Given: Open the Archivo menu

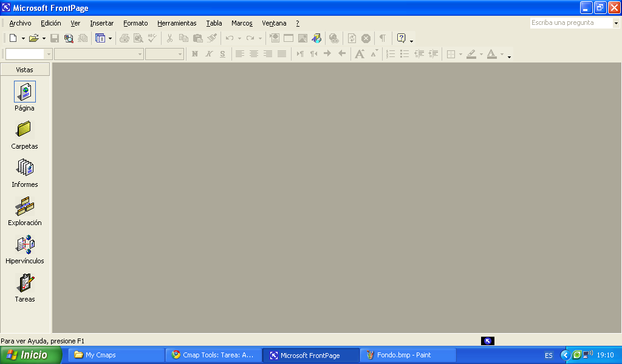Looking at the screenshot, I should tap(20, 23).
